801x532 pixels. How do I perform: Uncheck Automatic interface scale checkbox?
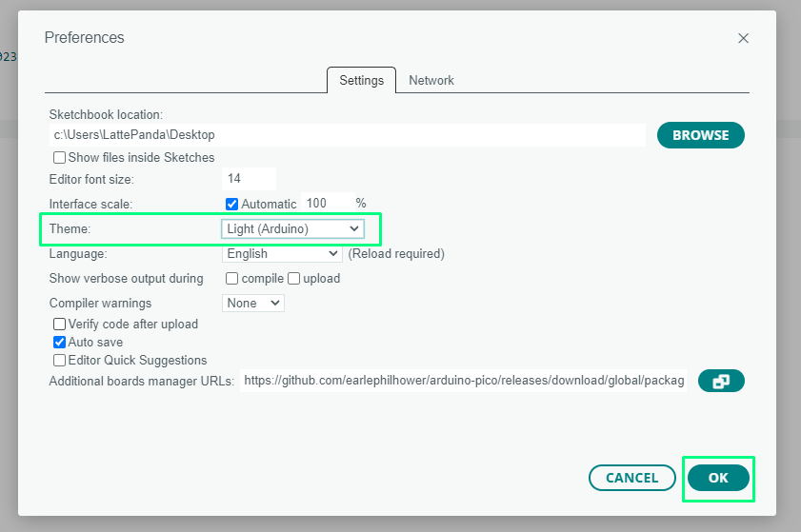(x=231, y=205)
